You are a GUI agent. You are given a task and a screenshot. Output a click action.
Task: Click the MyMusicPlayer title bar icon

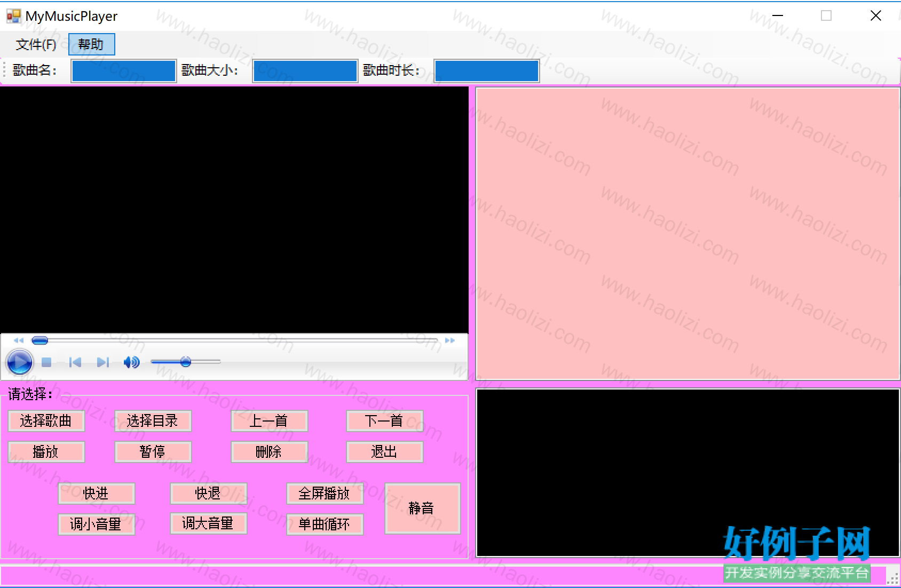pyautogui.click(x=13, y=16)
